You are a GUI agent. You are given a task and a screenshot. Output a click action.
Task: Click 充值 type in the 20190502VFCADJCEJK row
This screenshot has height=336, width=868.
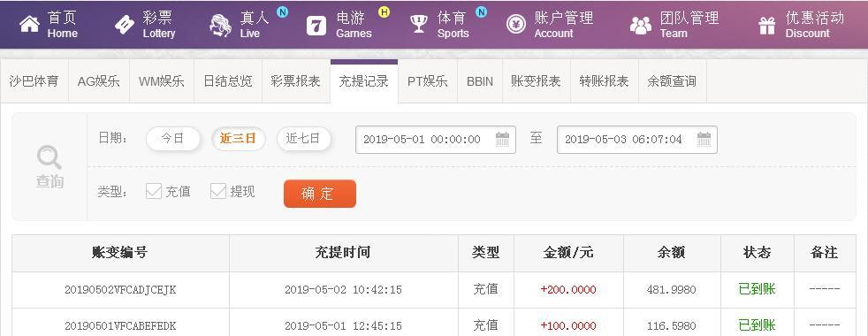[x=485, y=289]
